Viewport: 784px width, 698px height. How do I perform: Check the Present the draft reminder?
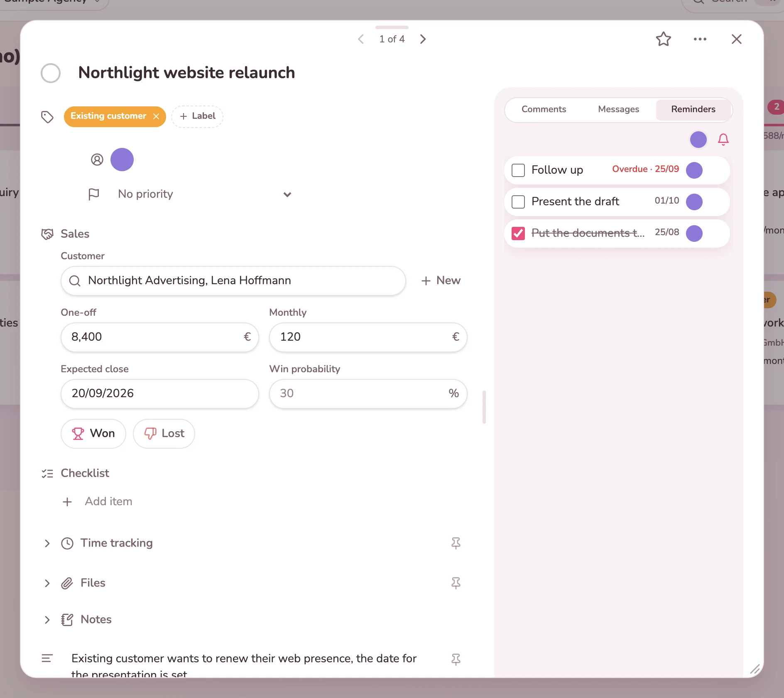518,202
